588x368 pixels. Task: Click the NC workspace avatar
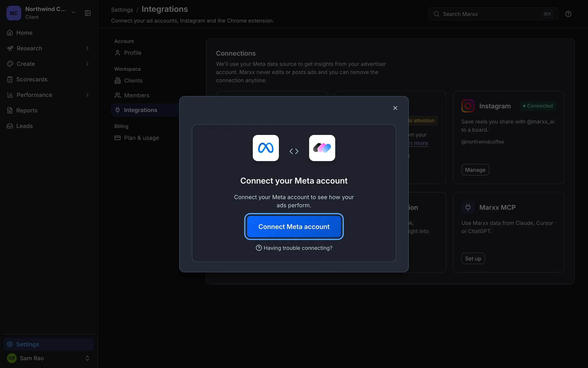point(14,13)
